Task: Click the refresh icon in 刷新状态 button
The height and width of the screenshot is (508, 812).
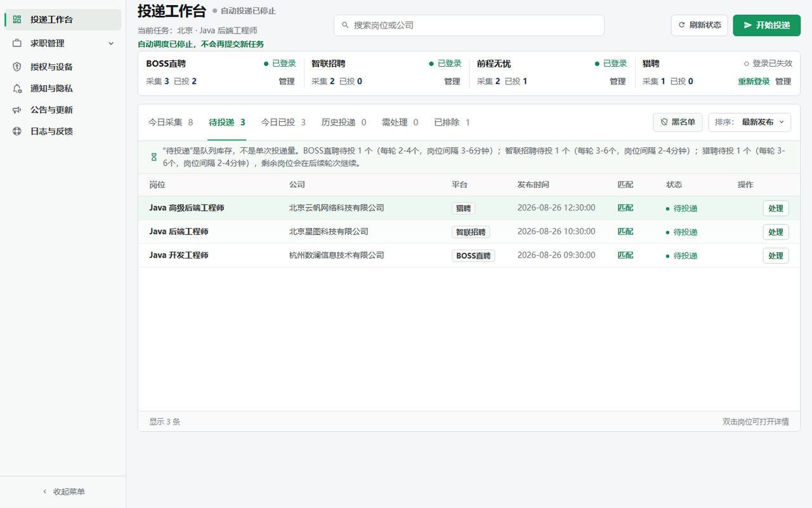Action: tap(682, 25)
